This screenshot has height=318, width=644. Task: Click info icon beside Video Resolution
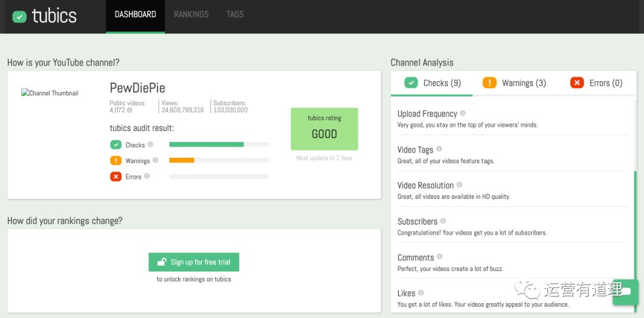click(459, 185)
